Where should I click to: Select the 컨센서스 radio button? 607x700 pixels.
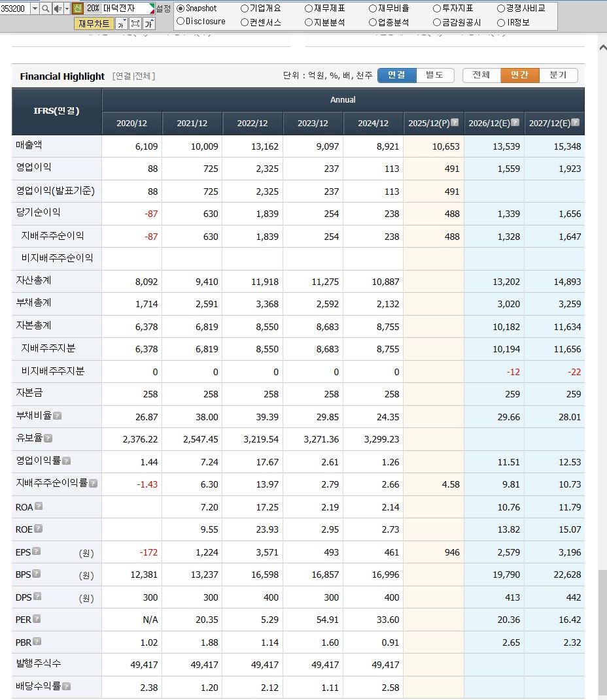pos(243,20)
